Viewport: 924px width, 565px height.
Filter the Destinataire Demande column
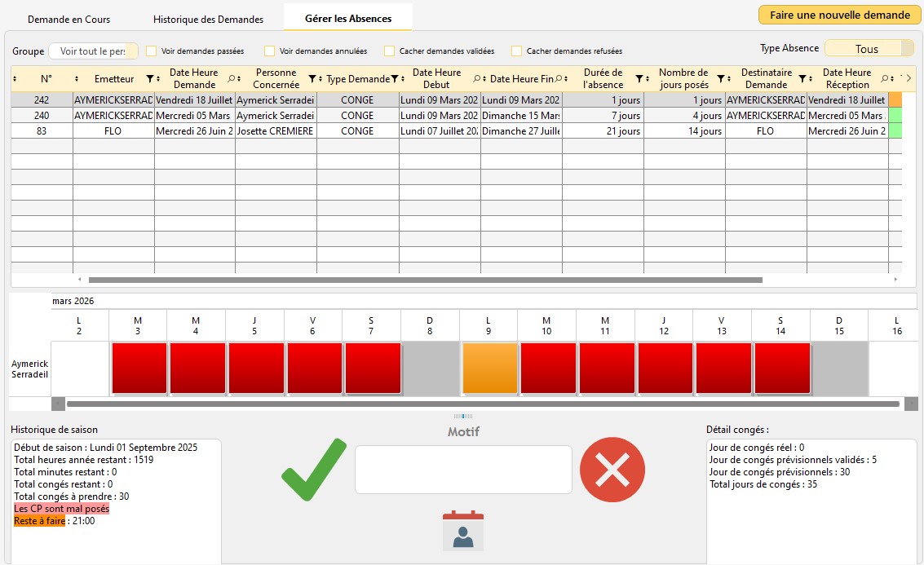coord(802,79)
